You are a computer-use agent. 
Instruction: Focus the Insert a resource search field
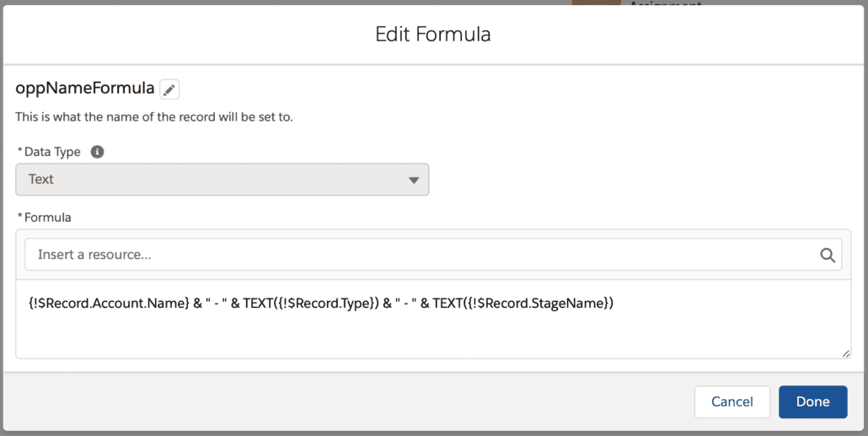433,255
